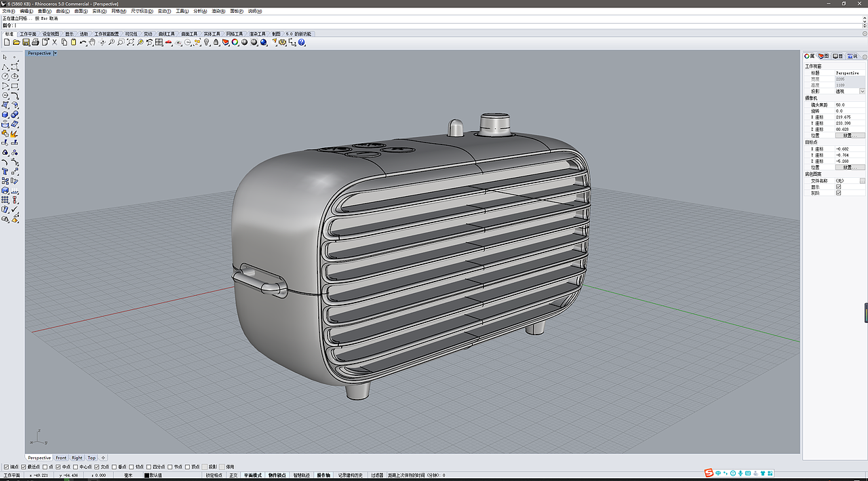Click the red car named-view icon

[x=168, y=42]
